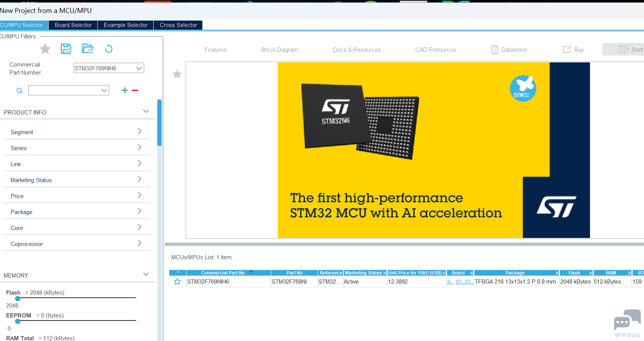The height and width of the screenshot is (341, 644).
Task: Click the 'Active' marketing status cell
Action: (x=364, y=282)
